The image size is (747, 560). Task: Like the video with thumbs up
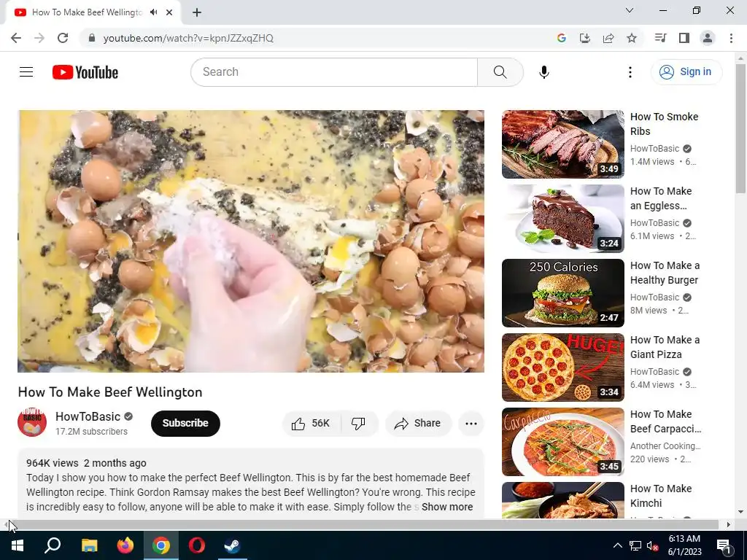click(311, 424)
